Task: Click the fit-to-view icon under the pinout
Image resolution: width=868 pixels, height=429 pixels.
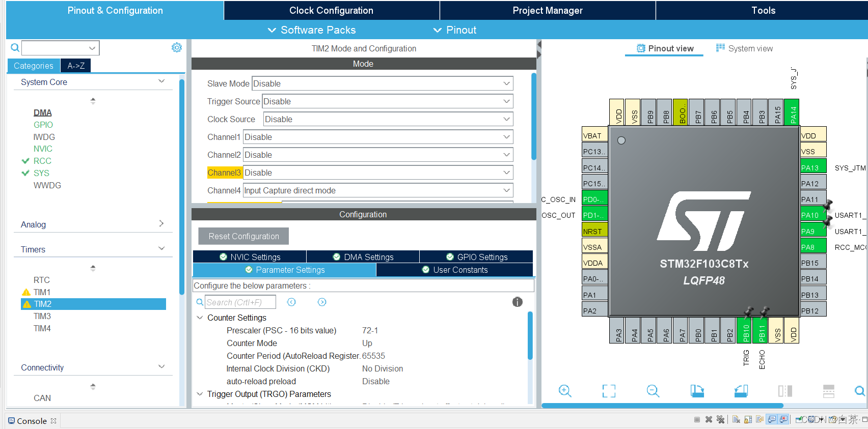Action: pyautogui.click(x=609, y=391)
